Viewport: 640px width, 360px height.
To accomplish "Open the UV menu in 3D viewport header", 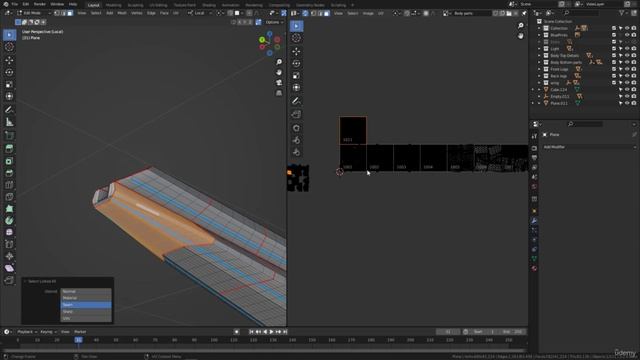I will [176, 13].
